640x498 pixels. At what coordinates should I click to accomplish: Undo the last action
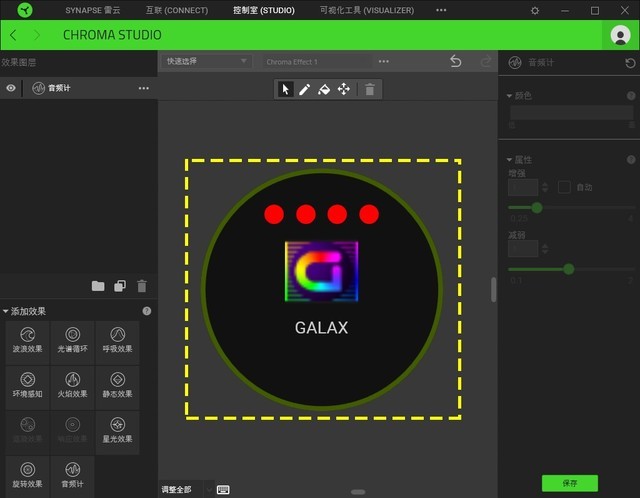[456, 61]
